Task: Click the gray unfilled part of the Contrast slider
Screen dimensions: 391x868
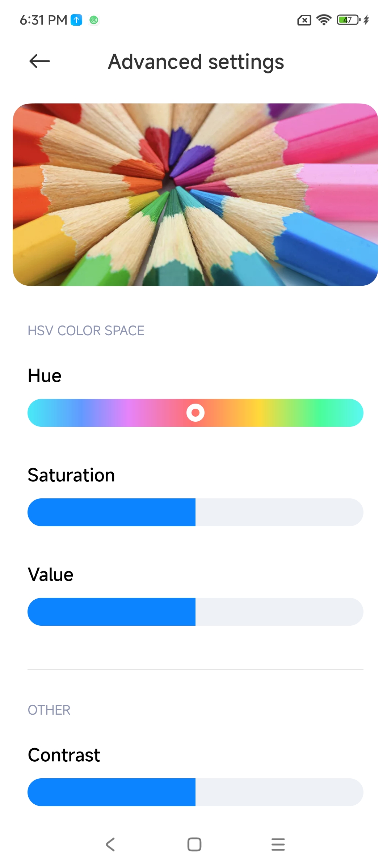Action: pos(279,792)
